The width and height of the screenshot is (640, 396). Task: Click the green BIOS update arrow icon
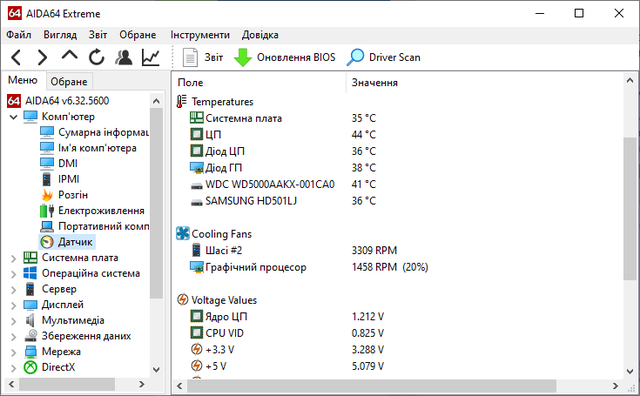pyautogui.click(x=243, y=58)
